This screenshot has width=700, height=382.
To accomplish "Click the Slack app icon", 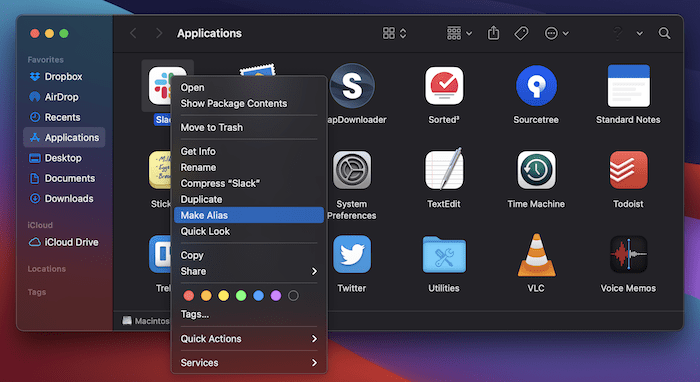I will (160, 86).
